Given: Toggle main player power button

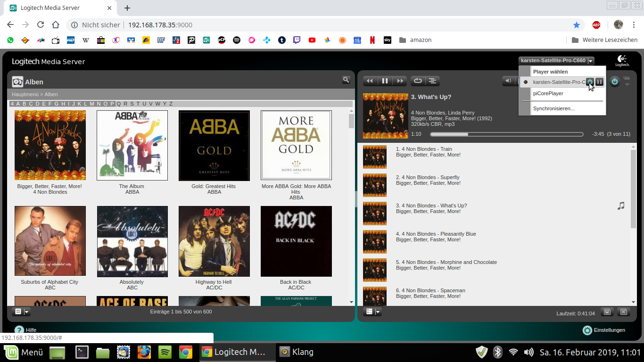Looking at the screenshot, I should click(615, 82).
